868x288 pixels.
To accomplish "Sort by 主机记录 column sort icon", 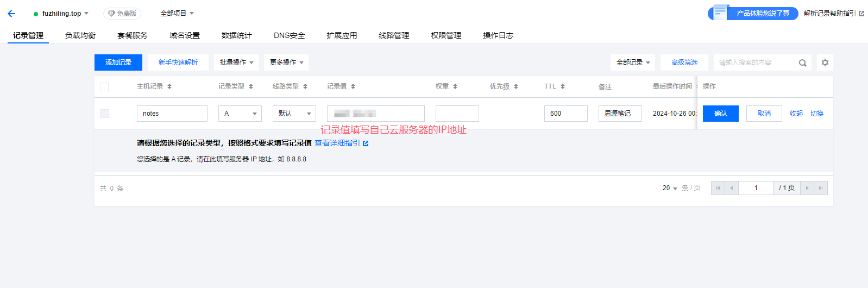I will pos(169,86).
